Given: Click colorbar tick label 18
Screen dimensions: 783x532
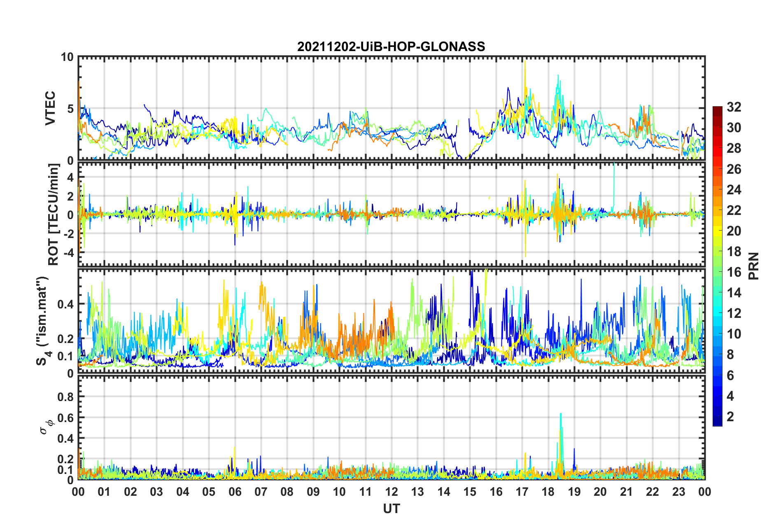Looking at the screenshot, I should click(734, 251).
